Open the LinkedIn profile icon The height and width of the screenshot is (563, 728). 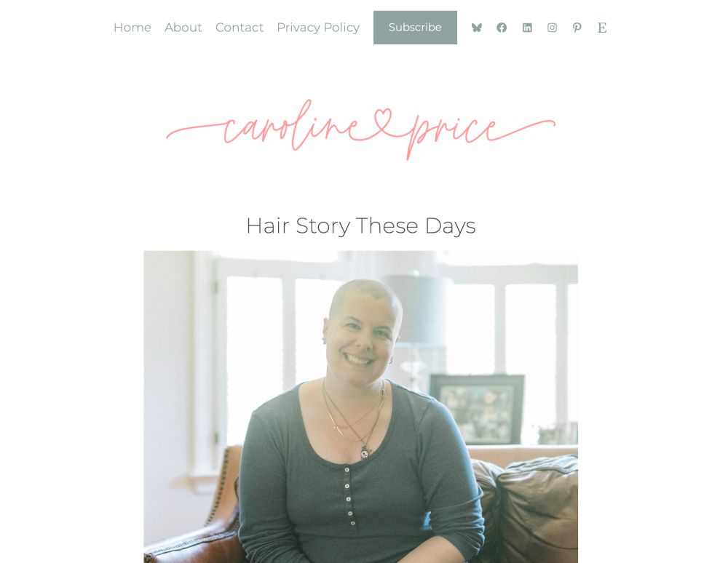tap(527, 28)
